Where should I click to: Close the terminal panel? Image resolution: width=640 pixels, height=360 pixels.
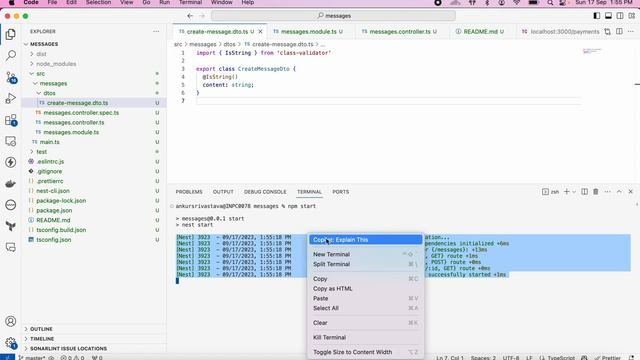pyautogui.click(x=631, y=192)
